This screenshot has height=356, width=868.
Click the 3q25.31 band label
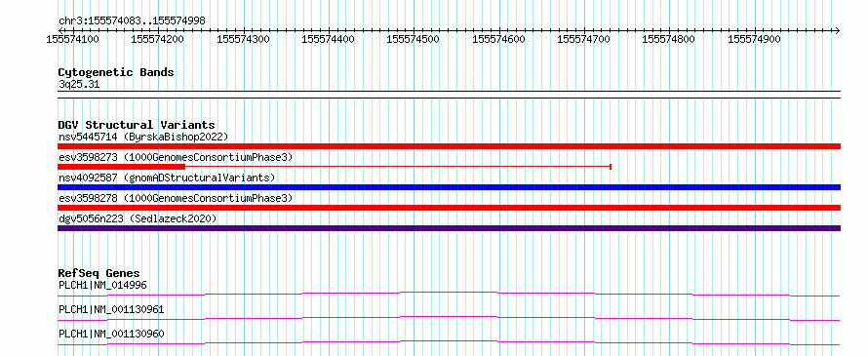(x=79, y=85)
